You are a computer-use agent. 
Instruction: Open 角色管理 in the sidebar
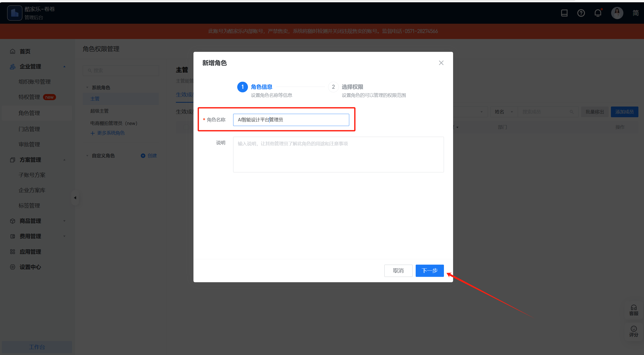[29, 113]
